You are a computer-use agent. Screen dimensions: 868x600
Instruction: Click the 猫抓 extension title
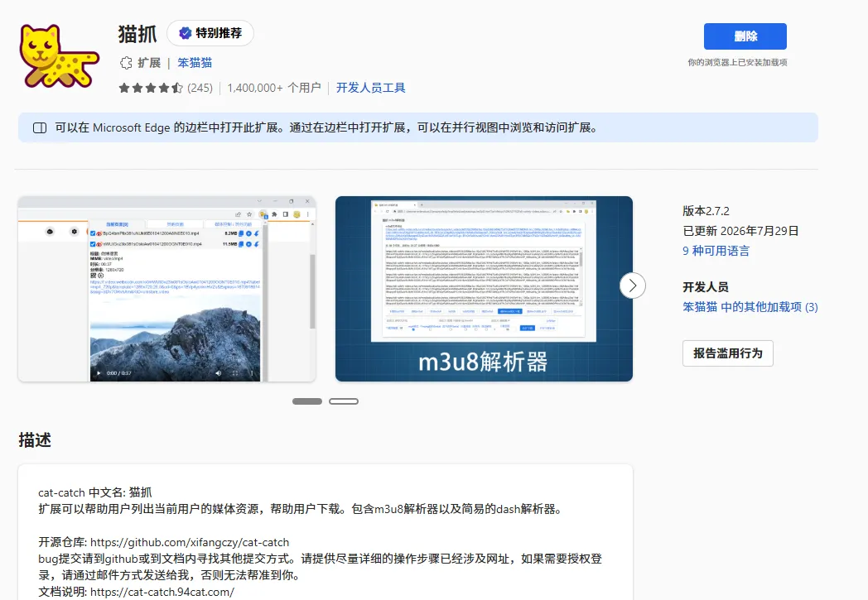coord(137,34)
